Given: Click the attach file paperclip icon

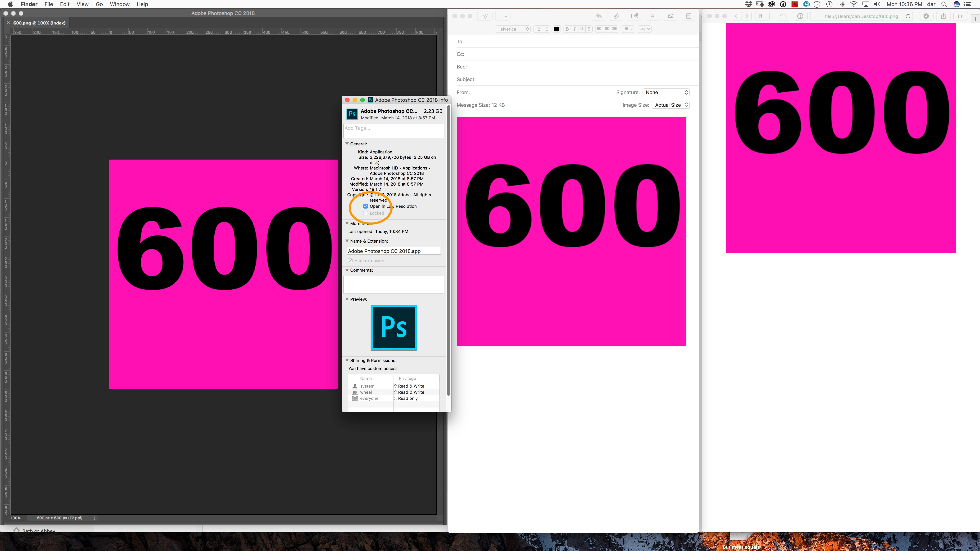Looking at the screenshot, I should 616,16.
